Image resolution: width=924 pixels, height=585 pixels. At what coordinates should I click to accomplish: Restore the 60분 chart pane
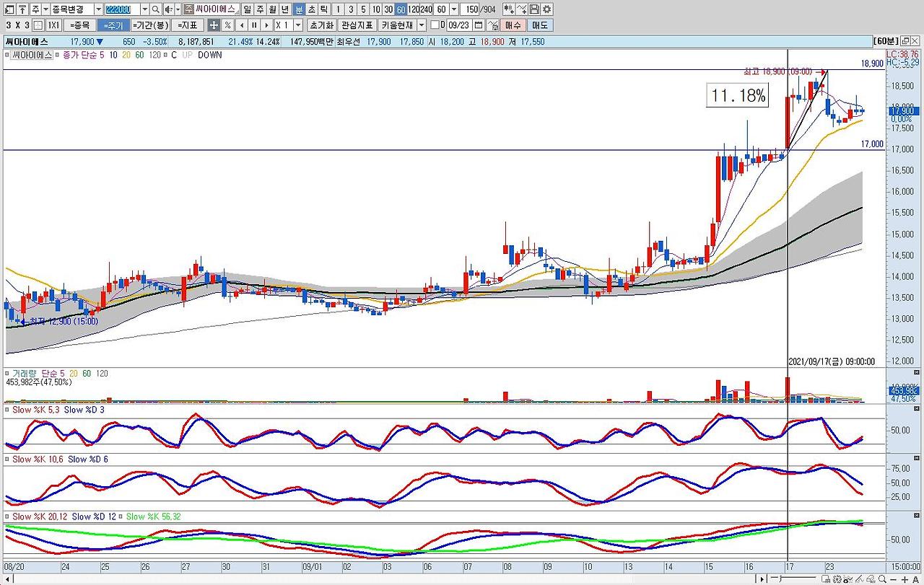[906, 41]
